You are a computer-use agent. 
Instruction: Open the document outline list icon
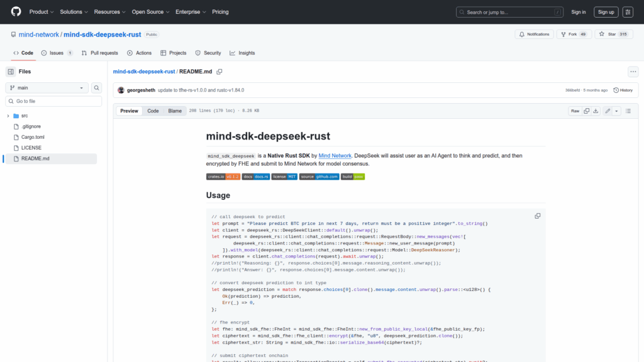[628, 111]
